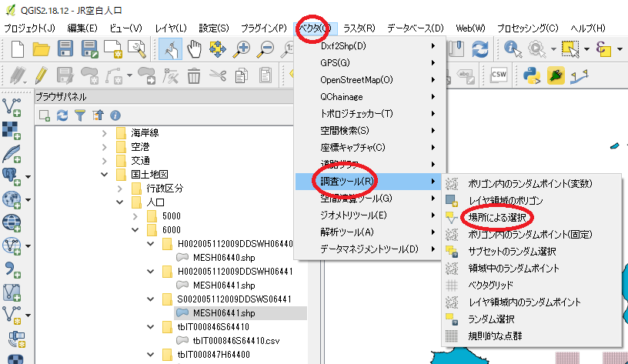
Task: Open the ベクタ menu
Action: [x=316, y=28]
